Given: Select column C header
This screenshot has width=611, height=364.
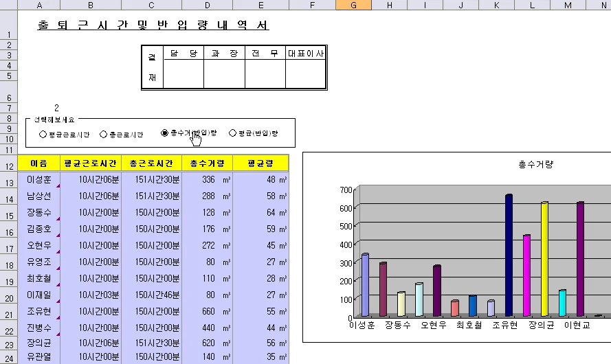Looking at the screenshot, I should 151,5.
